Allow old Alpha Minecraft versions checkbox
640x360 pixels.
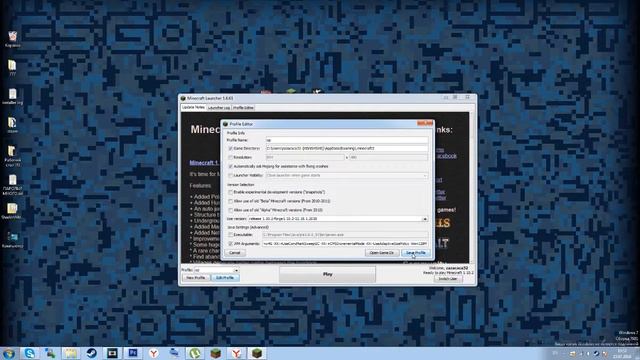pyautogui.click(x=231, y=210)
